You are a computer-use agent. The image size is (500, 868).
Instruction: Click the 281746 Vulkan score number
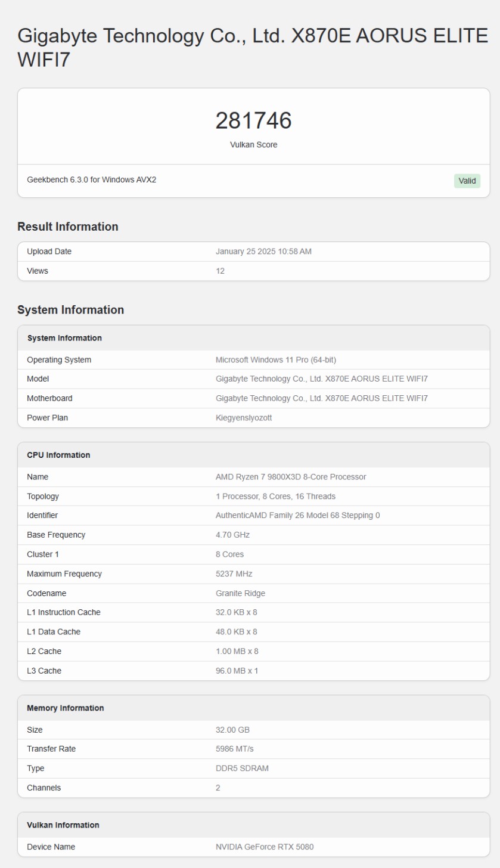(x=253, y=121)
